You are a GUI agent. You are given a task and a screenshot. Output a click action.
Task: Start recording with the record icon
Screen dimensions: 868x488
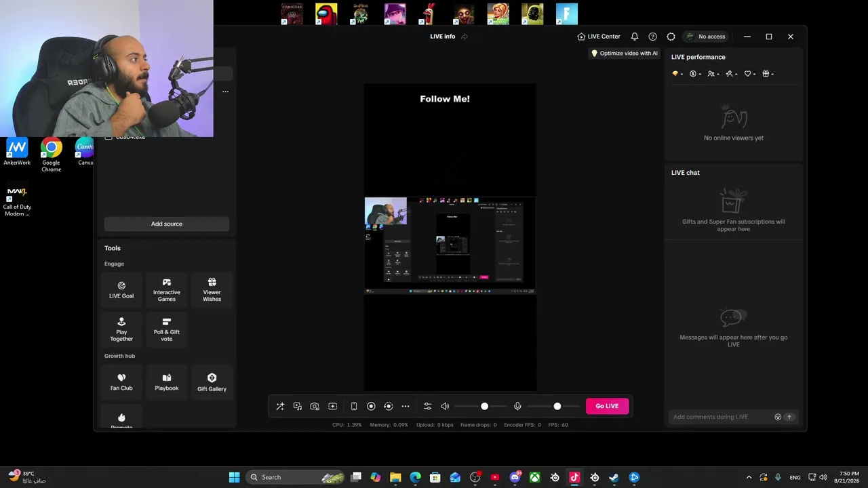click(371, 406)
